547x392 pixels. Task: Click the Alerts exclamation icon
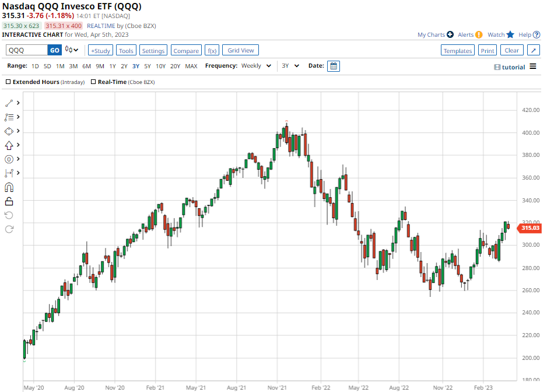pyautogui.click(x=479, y=34)
